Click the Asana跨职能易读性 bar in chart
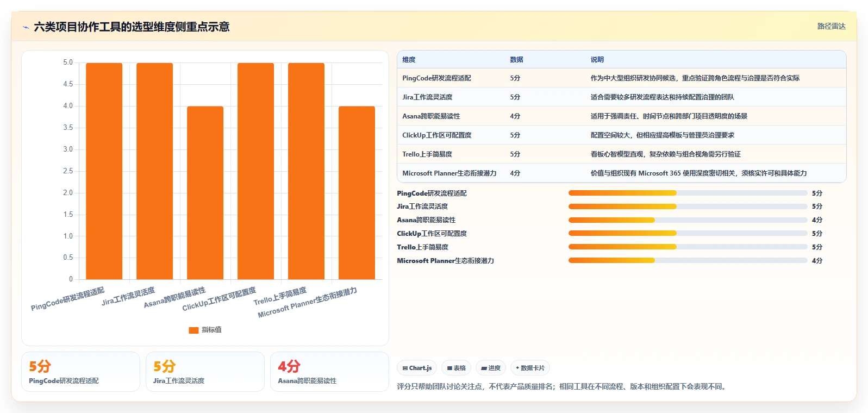The image size is (868, 413). (205, 193)
